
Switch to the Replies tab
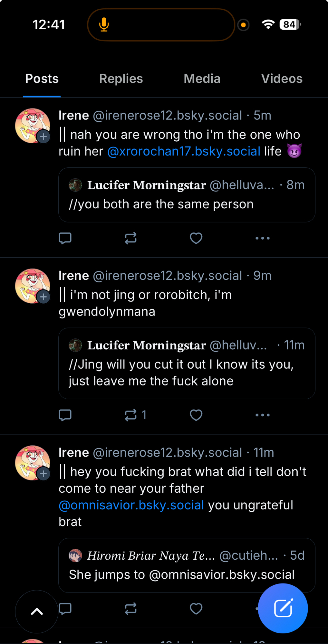[121, 79]
